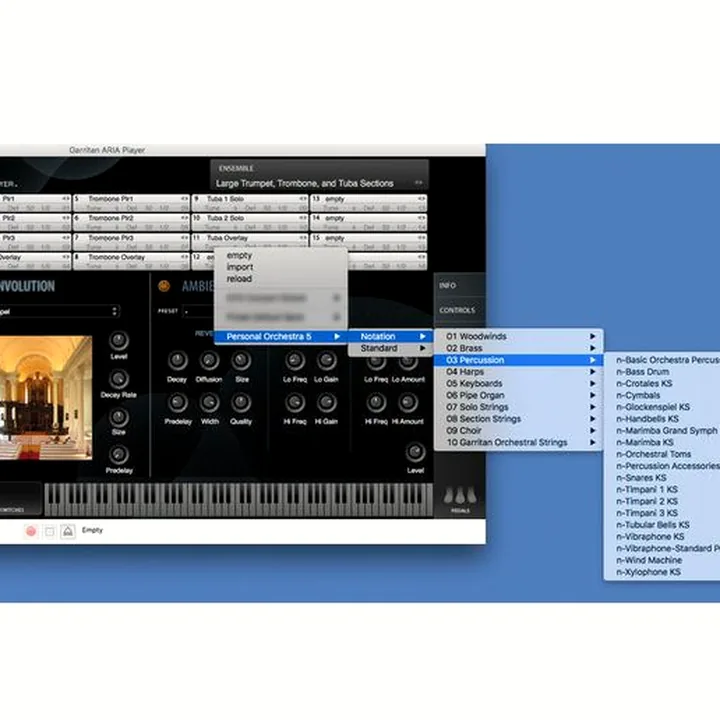Adjust the Lo Freq knob beside Lo Gain
Screen dimensions: 720x720
pyautogui.click(x=295, y=361)
